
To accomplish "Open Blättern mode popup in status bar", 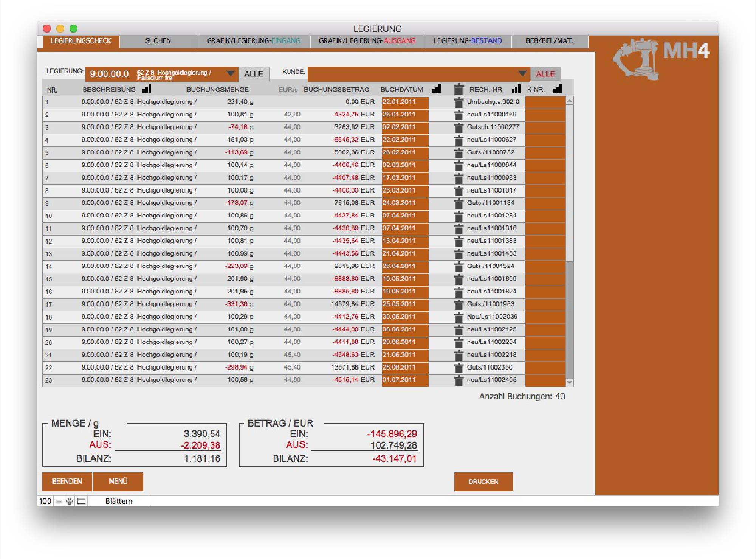I will (x=119, y=501).
